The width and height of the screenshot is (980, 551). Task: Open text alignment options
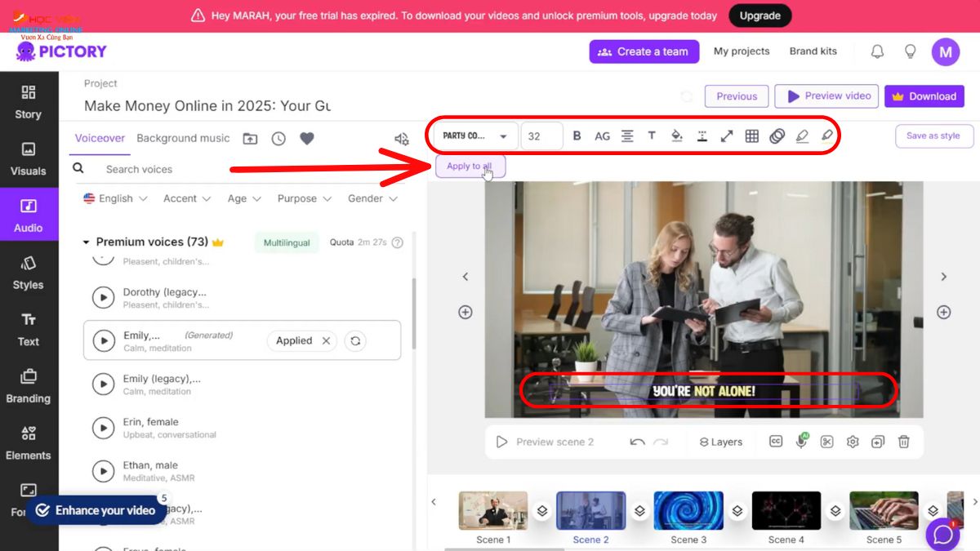tap(627, 136)
